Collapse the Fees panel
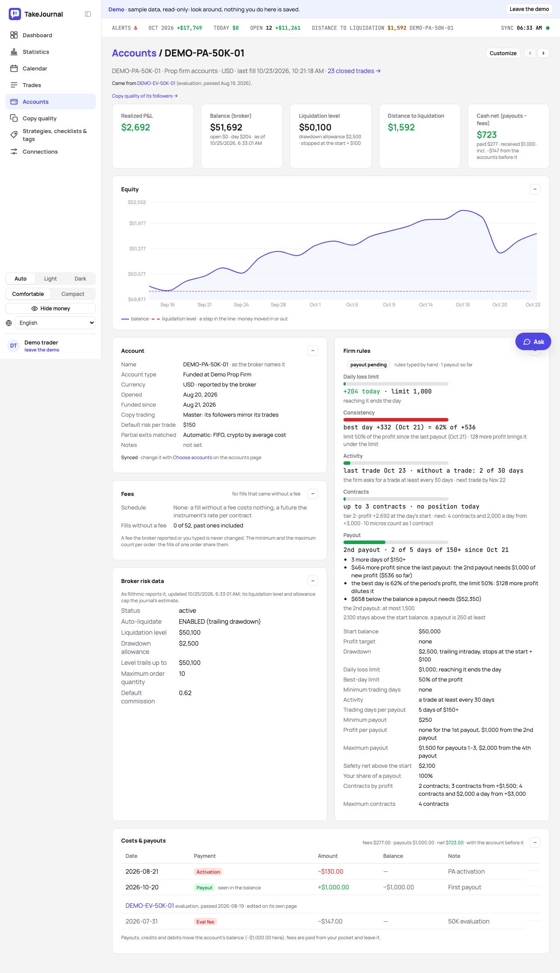This screenshot has height=973, width=560. tap(313, 494)
